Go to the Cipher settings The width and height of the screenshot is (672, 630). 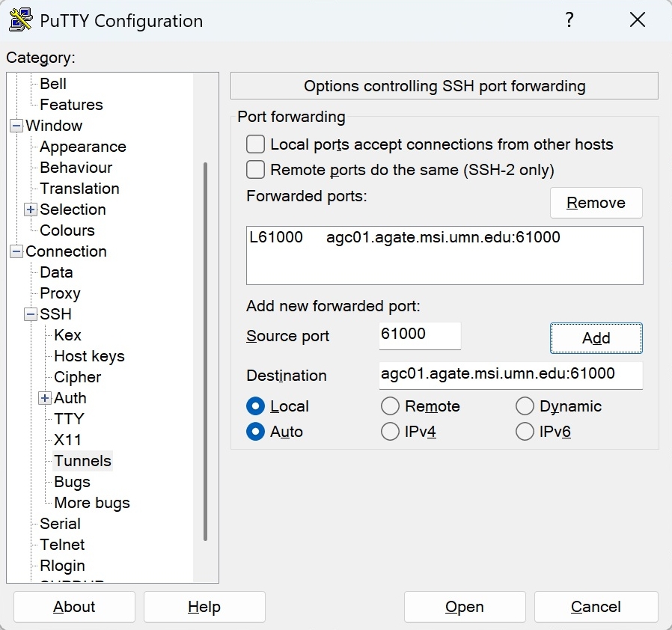(x=78, y=377)
